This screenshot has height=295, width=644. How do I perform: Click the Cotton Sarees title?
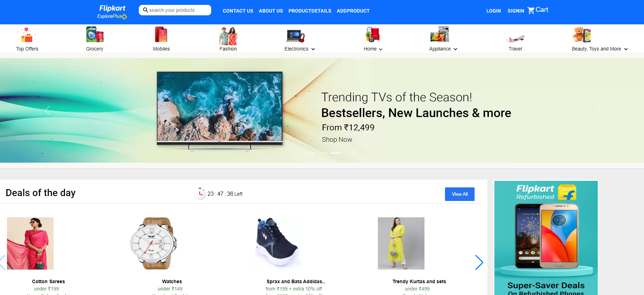click(48, 281)
